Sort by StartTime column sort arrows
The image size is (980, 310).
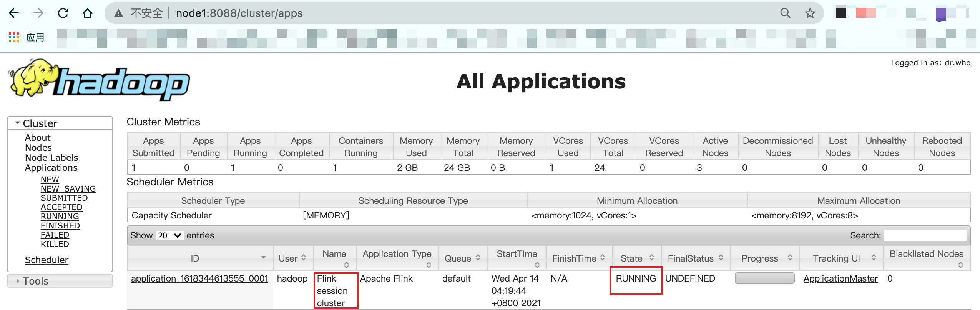pos(537,265)
